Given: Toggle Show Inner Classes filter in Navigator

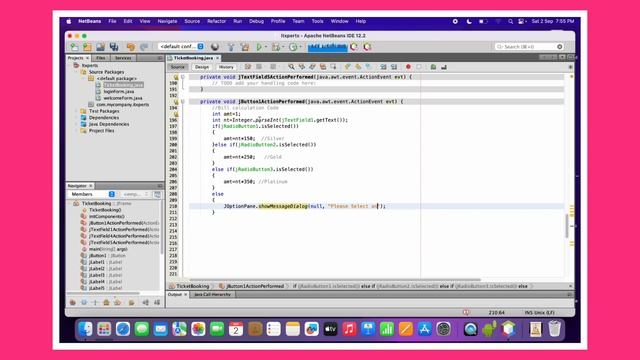Looking at the screenshot, I should pyautogui.click(x=118, y=302).
